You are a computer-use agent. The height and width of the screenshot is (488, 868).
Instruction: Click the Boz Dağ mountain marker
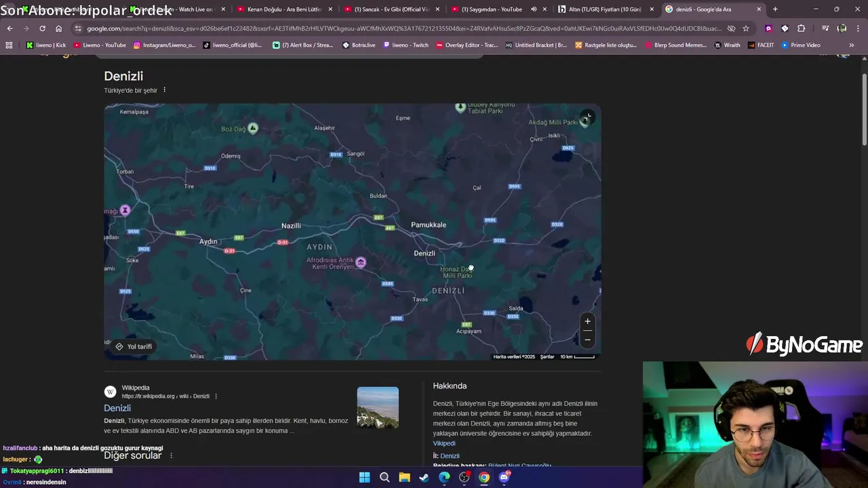[x=253, y=128]
